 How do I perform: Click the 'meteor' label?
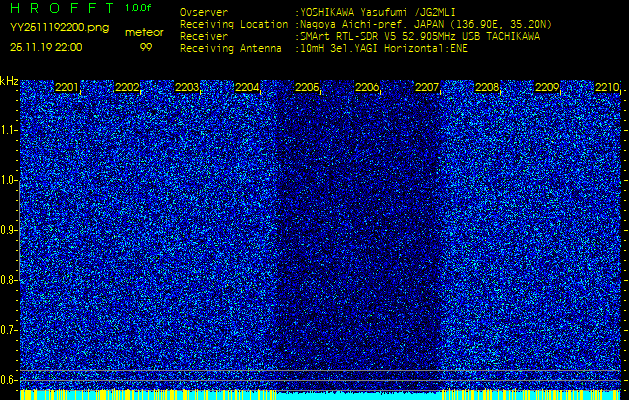click(x=144, y=33)
